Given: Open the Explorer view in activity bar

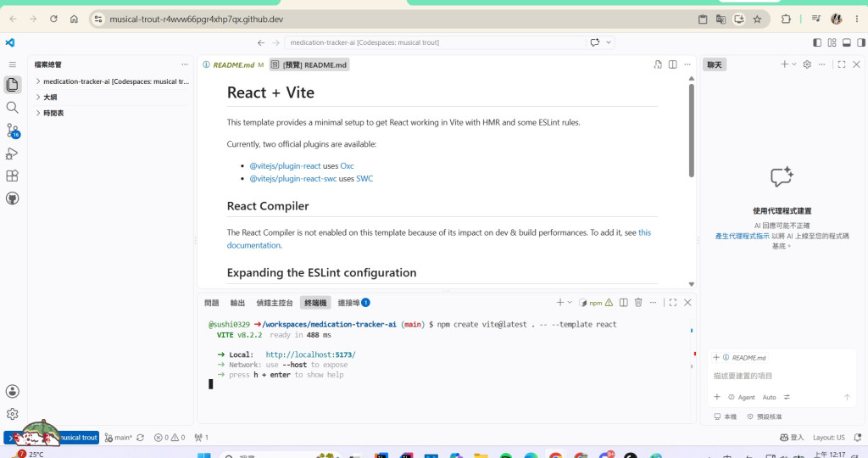Looking at the screenshot, I should tap(12, 85).
